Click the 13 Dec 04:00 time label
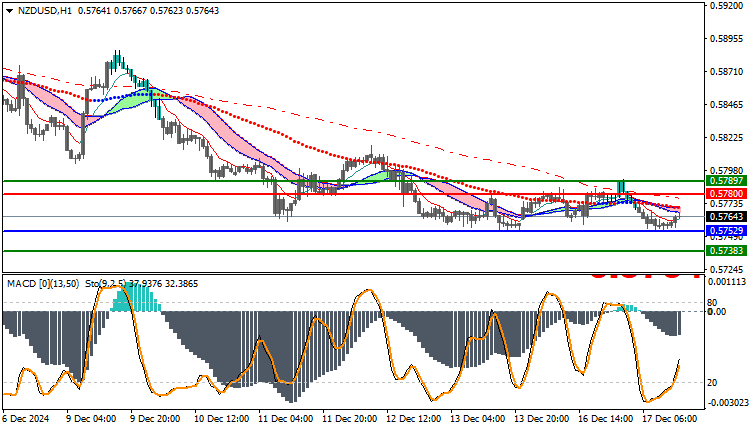The image size is (750, 430). click(478, 419)
